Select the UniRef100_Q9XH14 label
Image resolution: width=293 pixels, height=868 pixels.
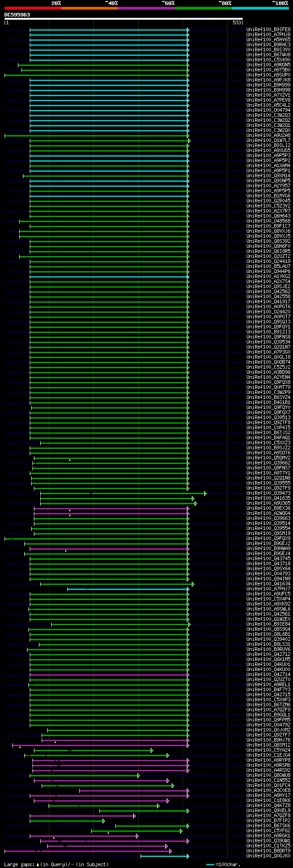pyautogui.click(x=268, y=175)
